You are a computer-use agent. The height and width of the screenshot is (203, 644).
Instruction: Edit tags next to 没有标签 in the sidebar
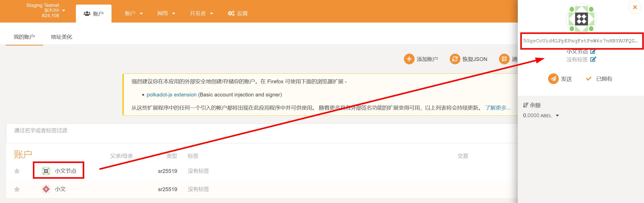click(593, 59)
